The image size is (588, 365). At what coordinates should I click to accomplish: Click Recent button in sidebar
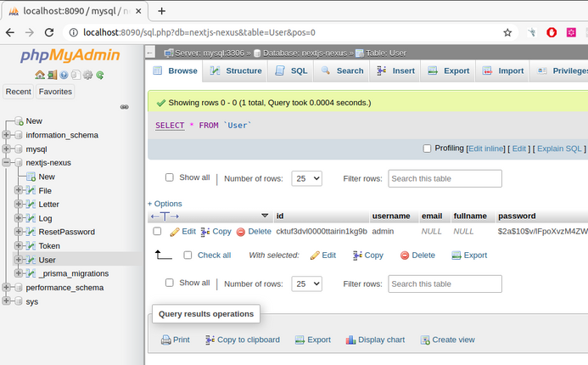pos(19,92)
